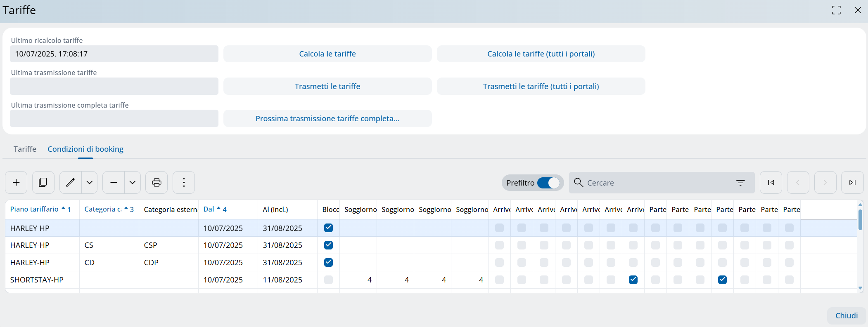This screenshot has width=868, height=327.
Task: Click the table's vertical scrollbar thumb
Action: pyautogui.click(x=860, y=219)
